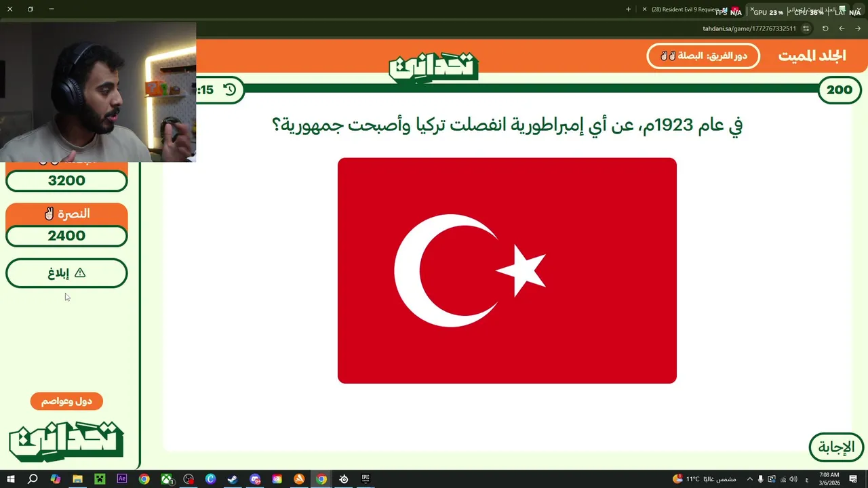Open Adobe Creative Cloud from taskbar
Screen dimensions: 868x488
click(277, 479)
